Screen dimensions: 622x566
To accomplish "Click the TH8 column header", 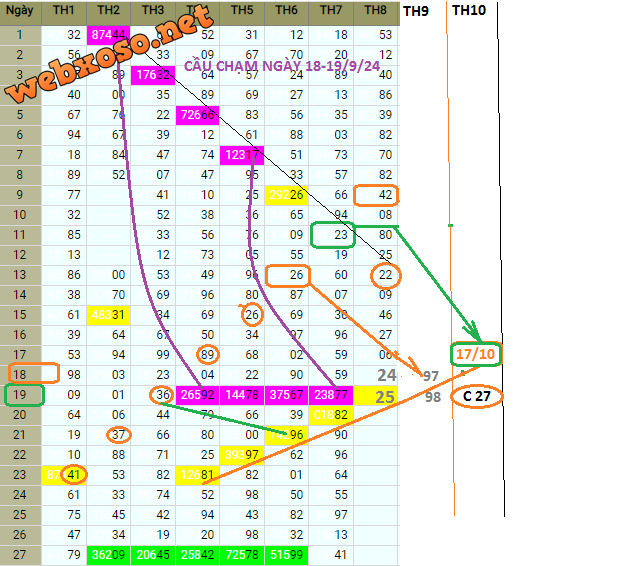I will 375,10.
